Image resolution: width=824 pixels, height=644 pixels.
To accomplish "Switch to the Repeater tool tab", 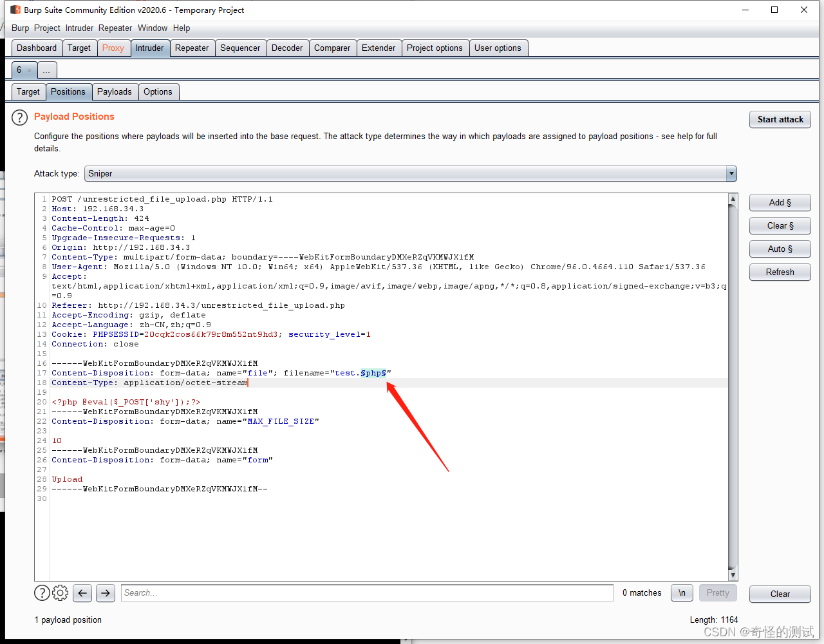I will pyautogui.click(x=192, y=48).
